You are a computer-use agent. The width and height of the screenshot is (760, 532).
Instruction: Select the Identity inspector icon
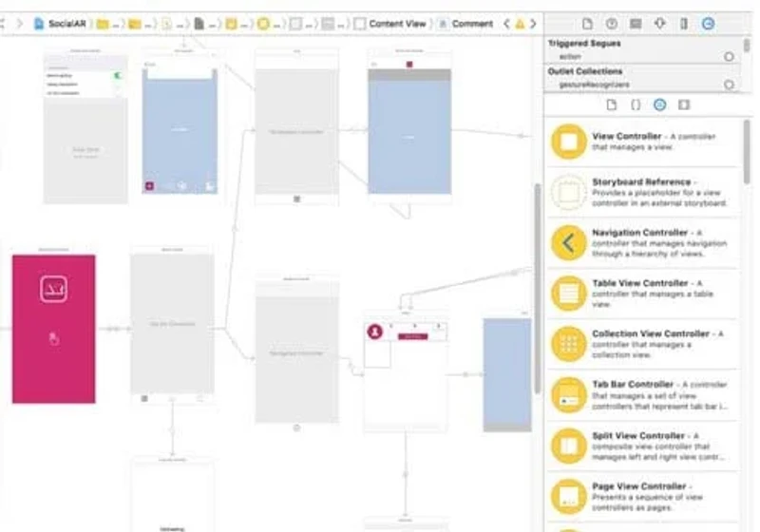(636, 23)
